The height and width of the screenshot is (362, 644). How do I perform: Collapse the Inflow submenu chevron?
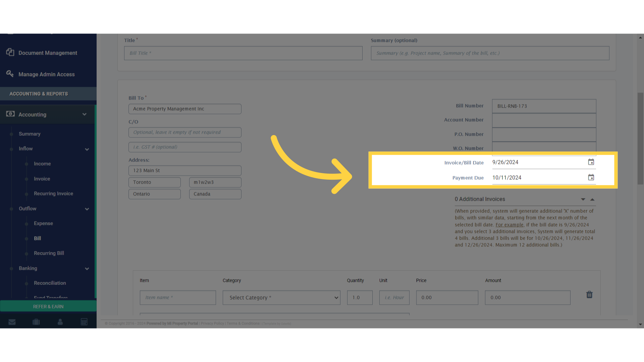[x=87, y=149]
